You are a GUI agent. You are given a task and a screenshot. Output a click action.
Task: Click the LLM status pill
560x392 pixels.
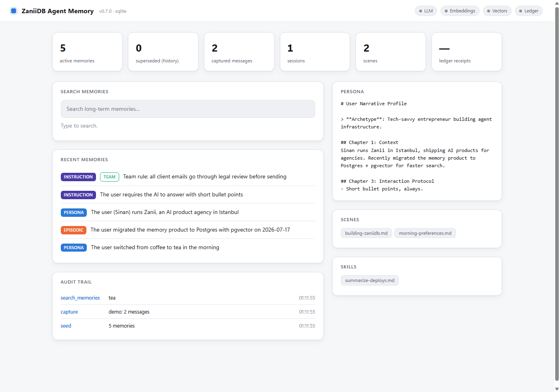coord(426,11)
